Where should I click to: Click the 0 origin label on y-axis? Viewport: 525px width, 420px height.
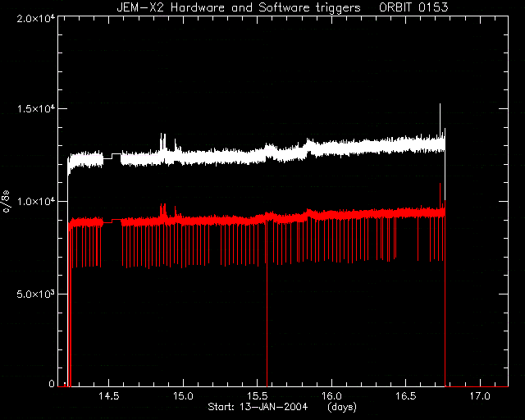tap(52, 383)
